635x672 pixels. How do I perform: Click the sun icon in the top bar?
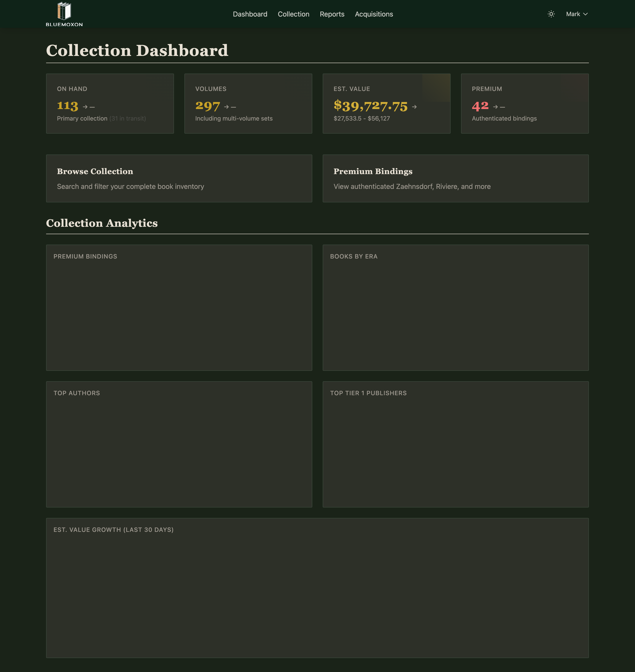(551, 14)
